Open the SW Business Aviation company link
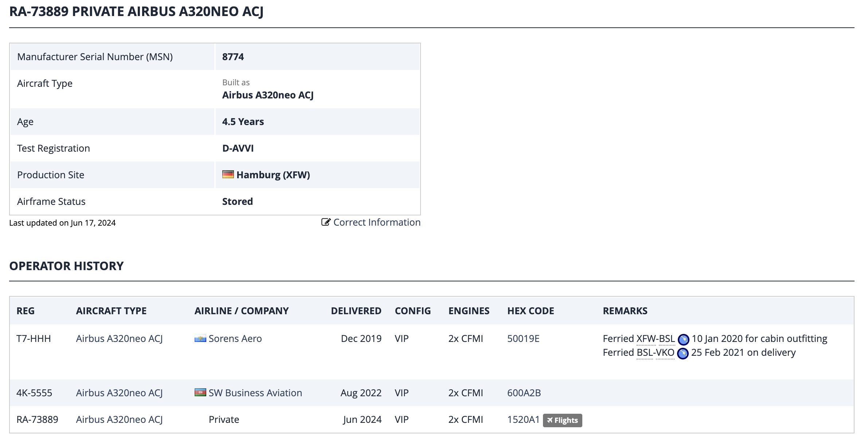 (255, 393)
